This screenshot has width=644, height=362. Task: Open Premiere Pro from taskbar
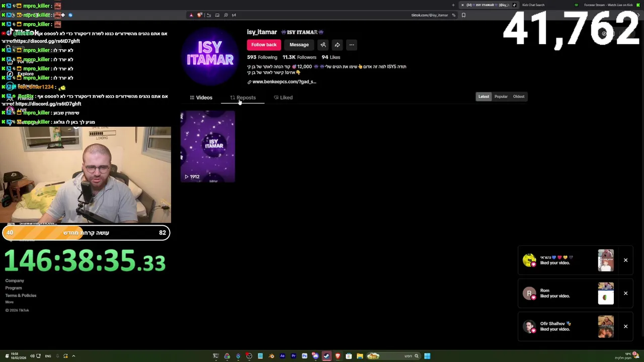click(293, 356)
